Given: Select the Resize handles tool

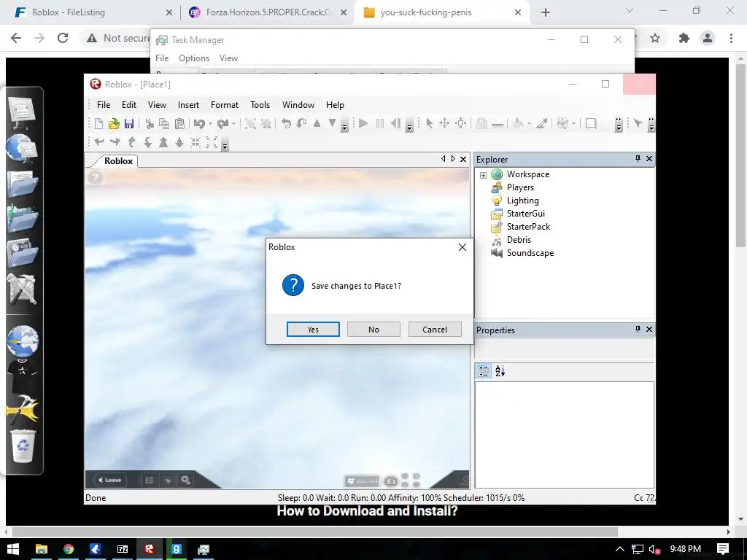Looking at the screenshot, I should tap(461, 124).
